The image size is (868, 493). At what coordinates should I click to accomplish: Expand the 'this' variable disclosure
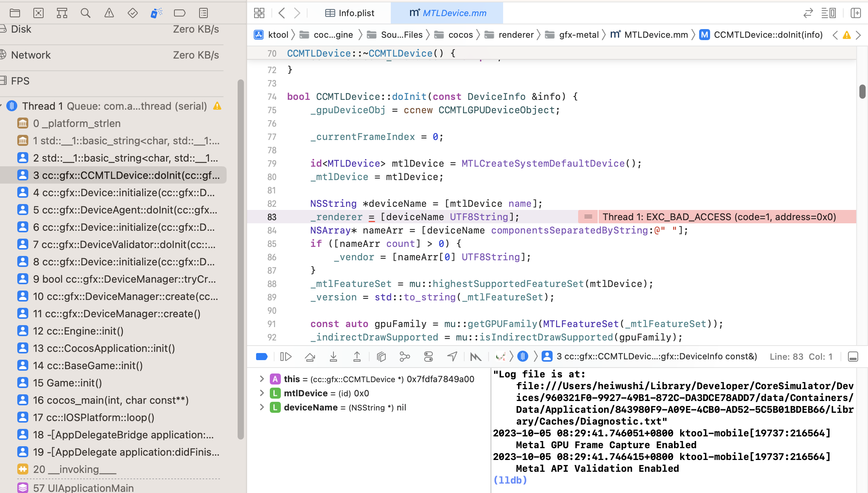[x=262, y=379]
